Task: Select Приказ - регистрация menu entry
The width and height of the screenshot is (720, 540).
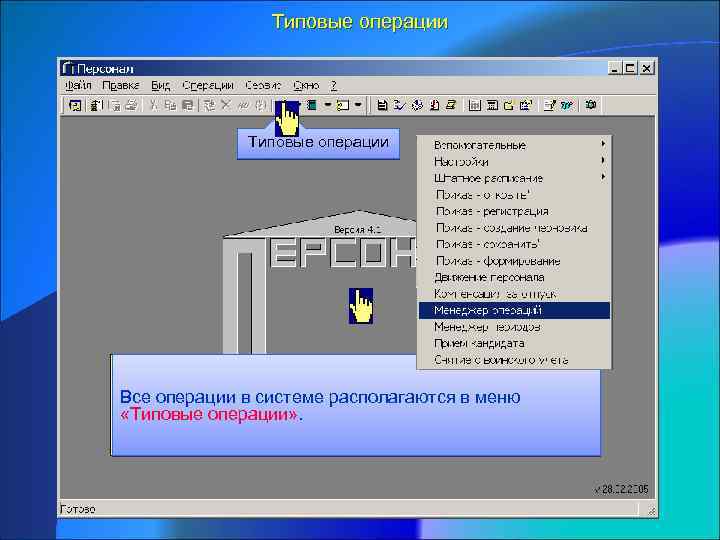Action: [515, 211]
